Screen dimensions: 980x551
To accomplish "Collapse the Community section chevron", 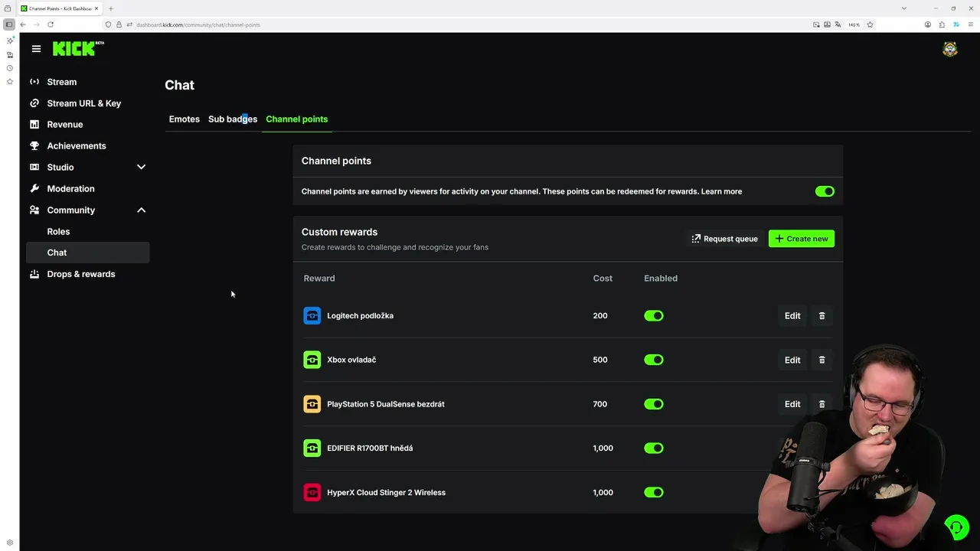I will pos(141,210).
